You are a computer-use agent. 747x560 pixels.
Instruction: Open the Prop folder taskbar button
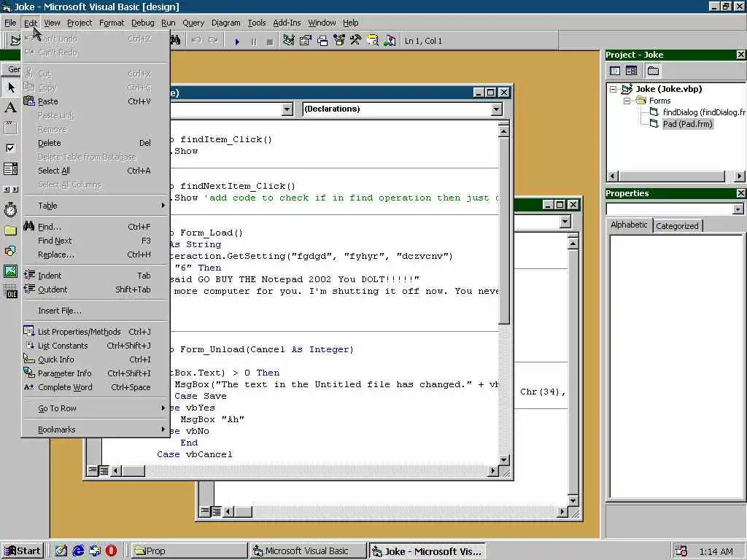188,551
